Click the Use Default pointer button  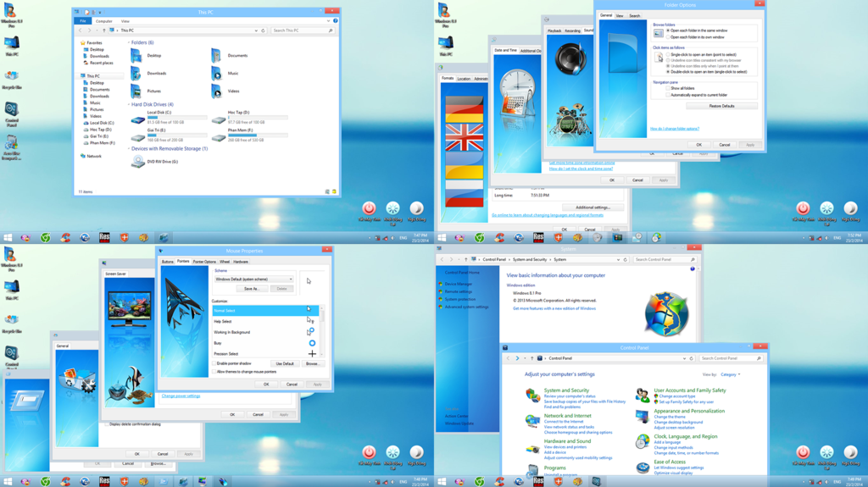285,363
